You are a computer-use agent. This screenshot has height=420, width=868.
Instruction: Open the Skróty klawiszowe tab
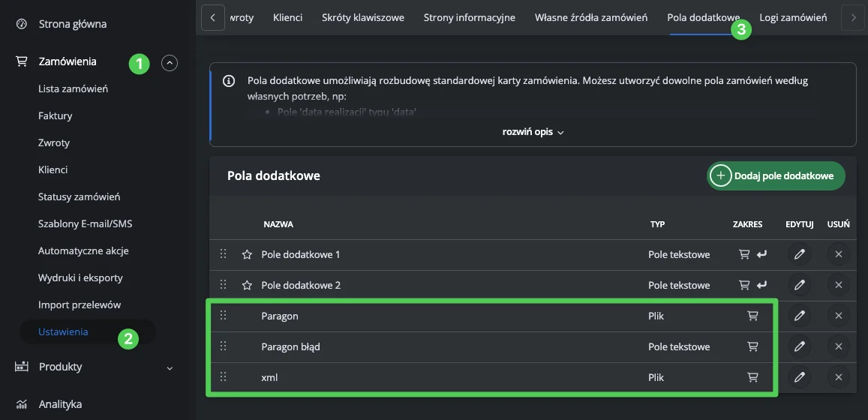click(363, 18)
